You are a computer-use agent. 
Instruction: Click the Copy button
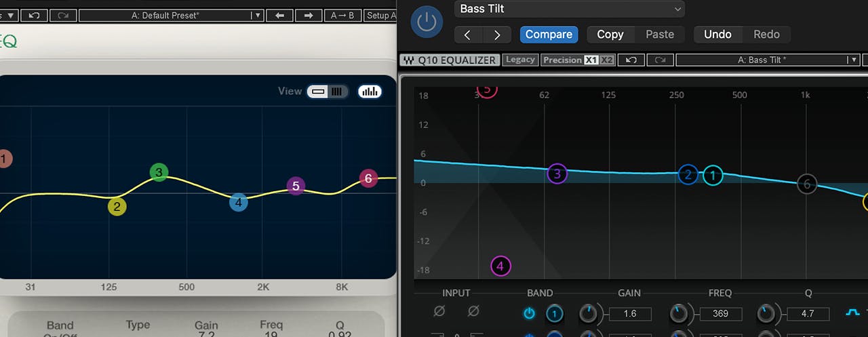click(x=610, y=35)
